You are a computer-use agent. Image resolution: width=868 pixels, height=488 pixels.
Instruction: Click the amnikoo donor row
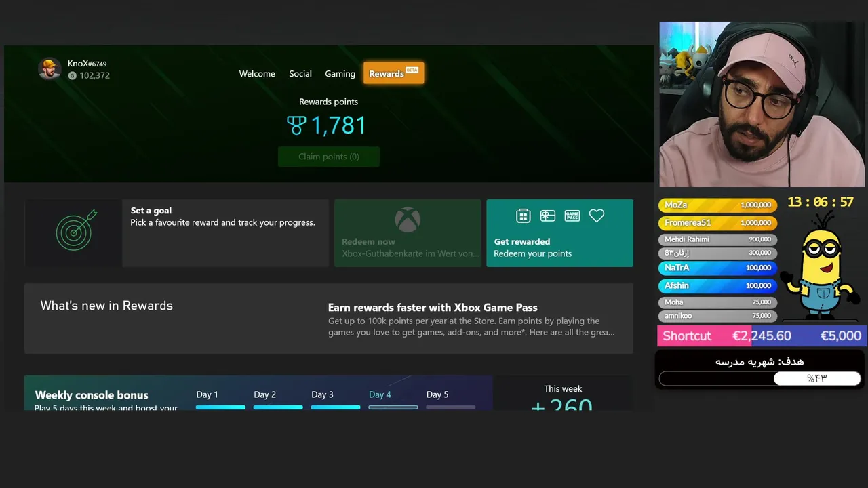click(x=717, y=316)
